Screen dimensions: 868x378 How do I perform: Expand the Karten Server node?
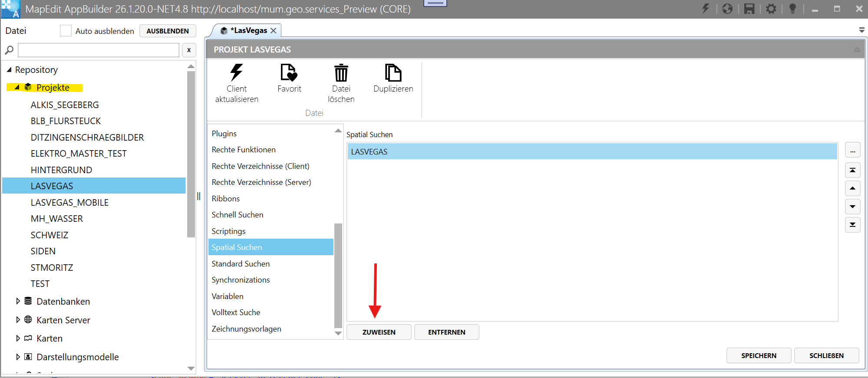(18, 320)
